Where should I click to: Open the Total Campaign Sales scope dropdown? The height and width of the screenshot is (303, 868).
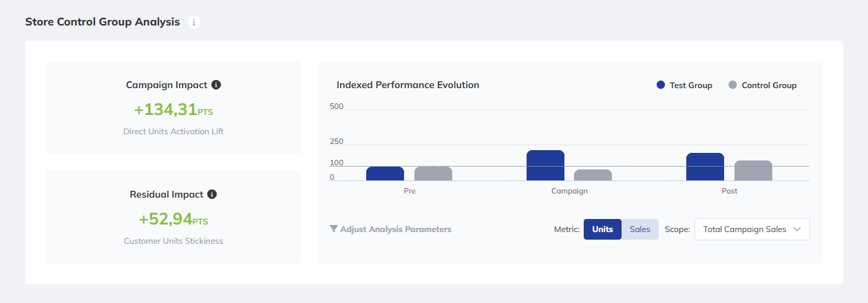point(752,229)
